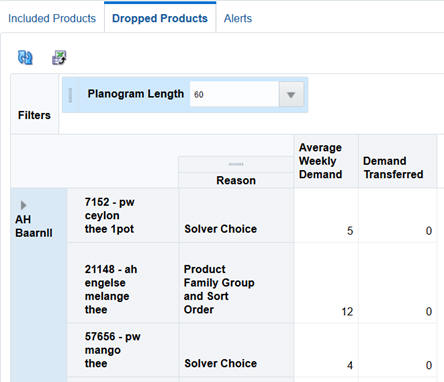Image resolution: width=444 pixels, height=382 pixels.
Task: Expand the AH Baarnll row arrow
Action: (x=23, y=205)
